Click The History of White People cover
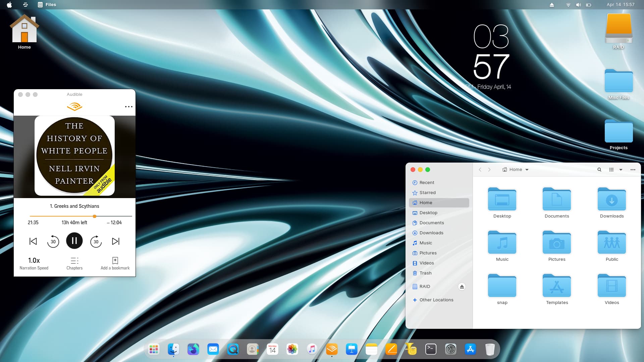Viewport: 644px width, 362px height. (74, 156)
